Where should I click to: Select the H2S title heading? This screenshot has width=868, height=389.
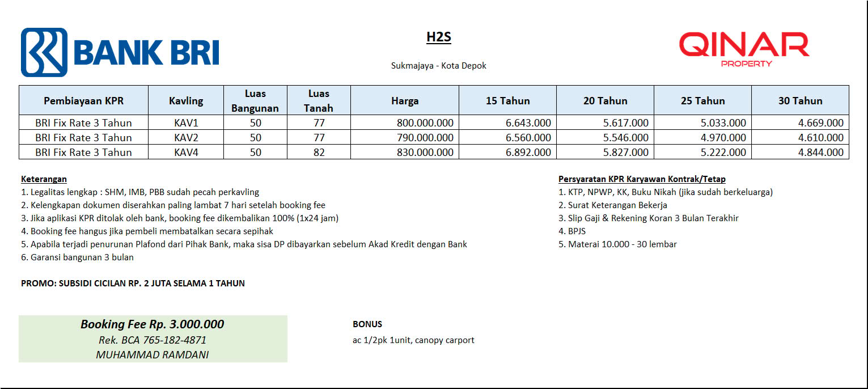[439, 37]
